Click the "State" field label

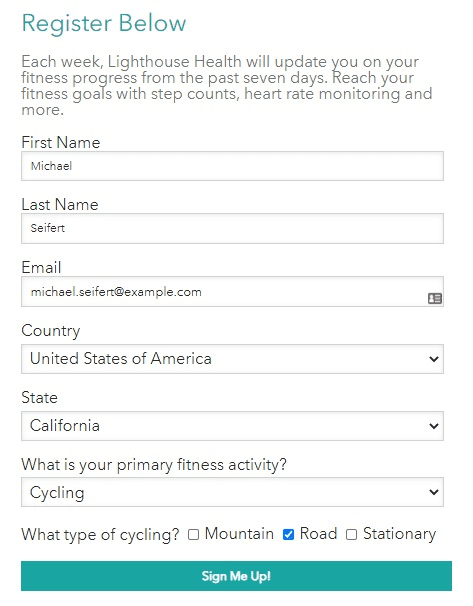point(39,398)
